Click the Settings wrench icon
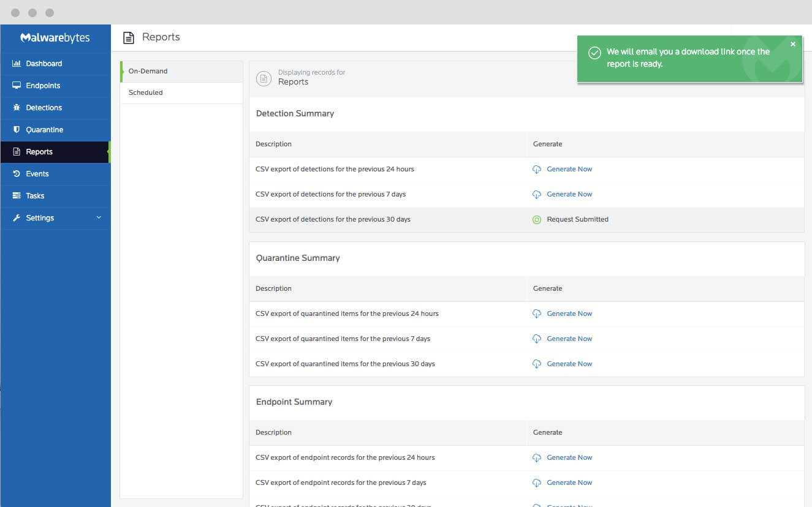This screenshot has height=507, width=812. click(x=17, y=218)
